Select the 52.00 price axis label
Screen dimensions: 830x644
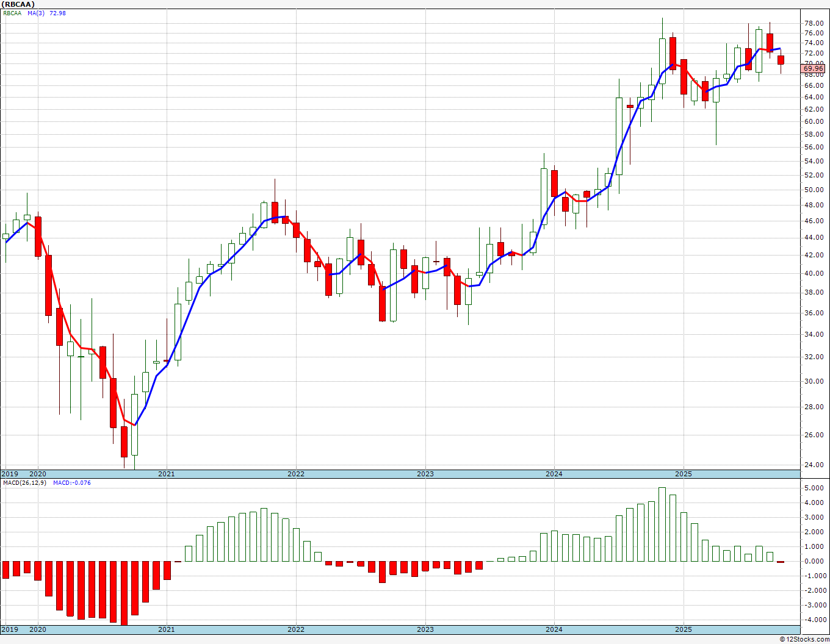coord(814,175)
